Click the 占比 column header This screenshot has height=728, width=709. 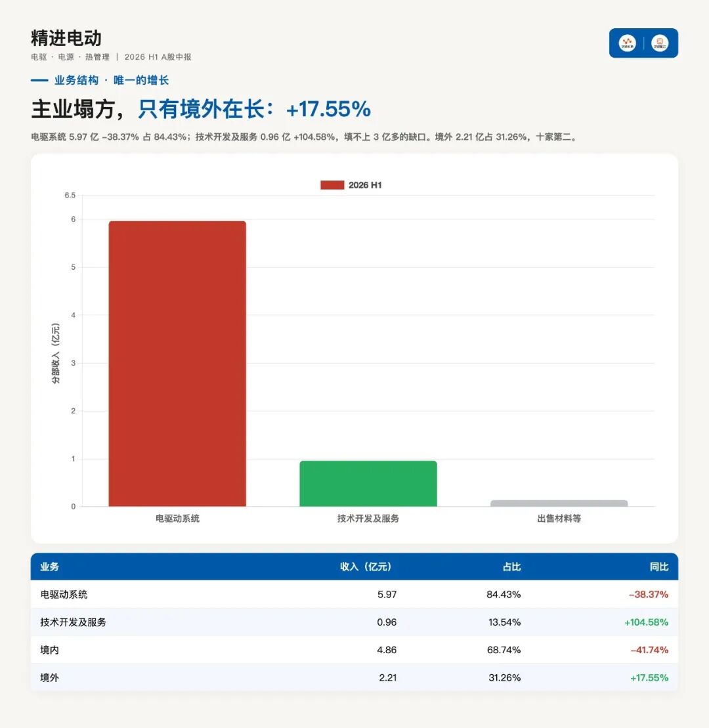tap(511, 567)
